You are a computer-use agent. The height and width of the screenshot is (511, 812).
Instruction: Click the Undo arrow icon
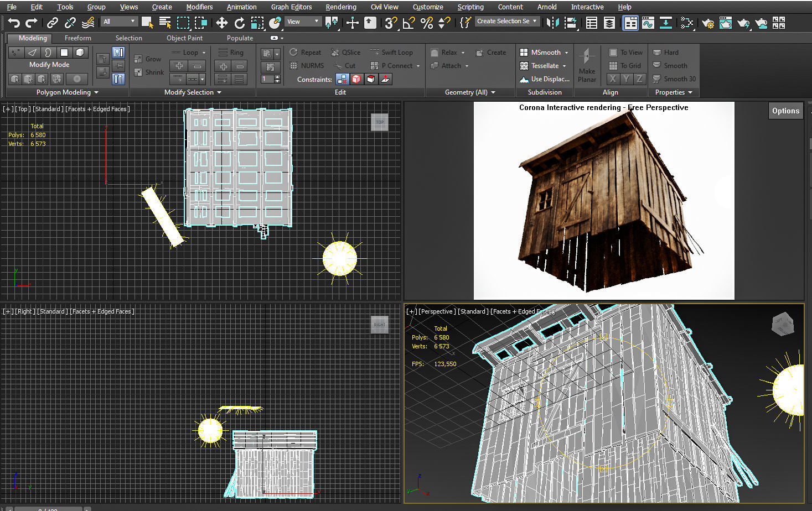14,23
